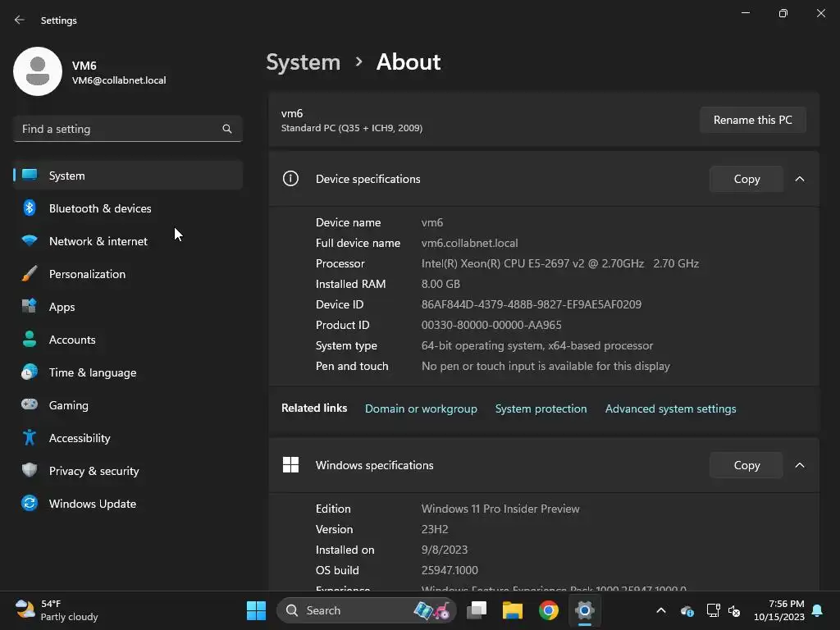This screenshot has height=630, width=840.
Task: Click the Windows 11 Pro Insider Preview edition text
Action: click(500, 509)
